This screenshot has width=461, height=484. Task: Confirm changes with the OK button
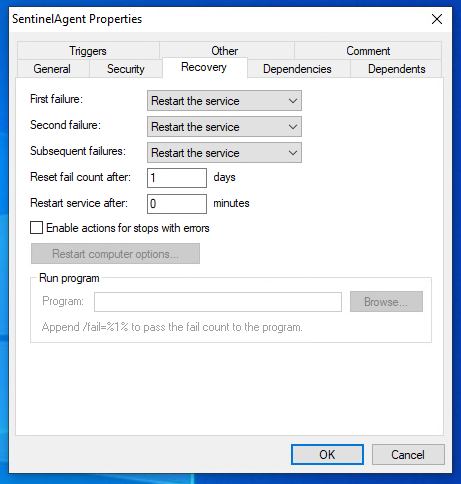click(327, 454)
